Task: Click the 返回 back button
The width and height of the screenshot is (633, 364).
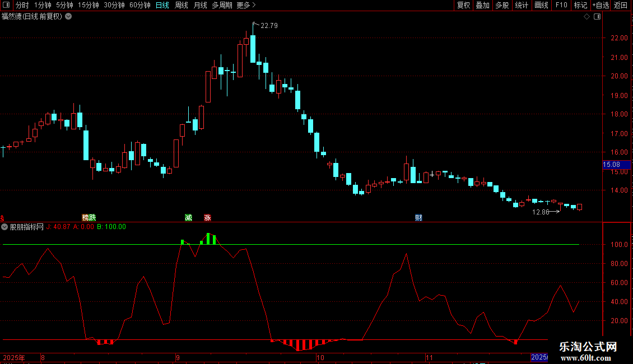Action: click(x=621, y=5)
